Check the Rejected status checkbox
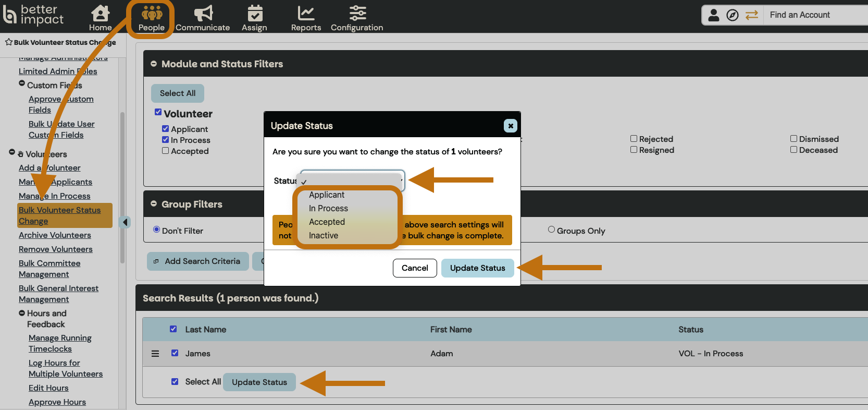Viewport: 868px width, 410px height. point(634,139)
